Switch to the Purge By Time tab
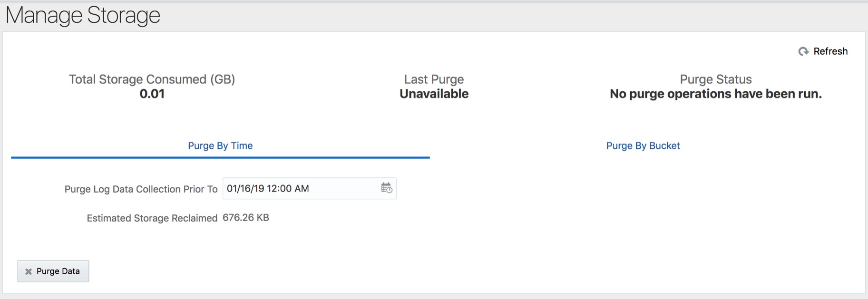 coord(220,146)
